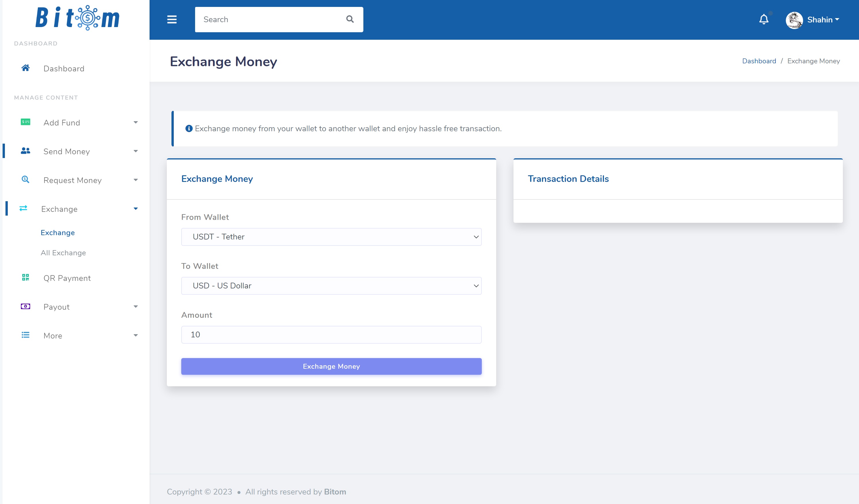Click the Add Fund icon
The height and width of the screenshot is (504, 859).
tap(25, 122)
